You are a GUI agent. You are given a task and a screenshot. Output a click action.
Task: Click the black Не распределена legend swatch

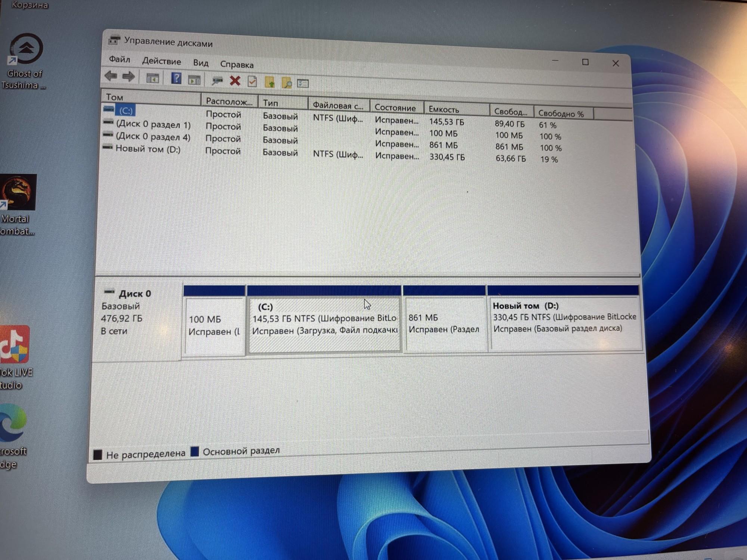point(98,455)
